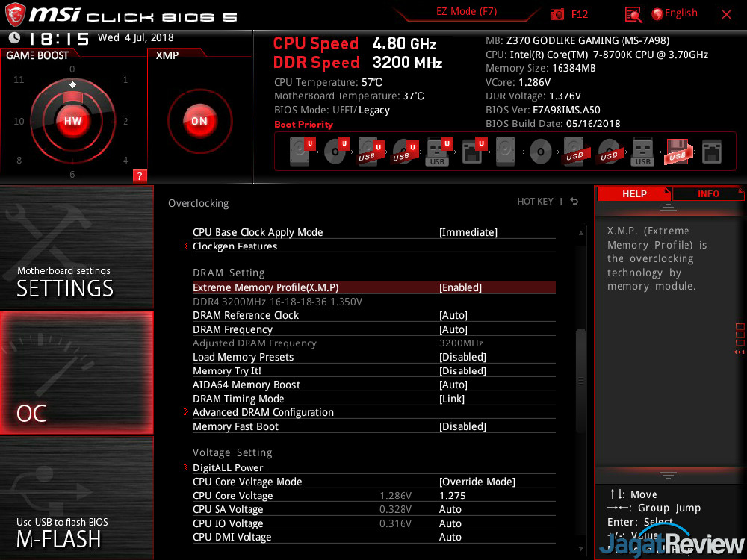Edit the CPU Core Voltage 1.275 value
747x560 pixels.
(x=453, y=496)
